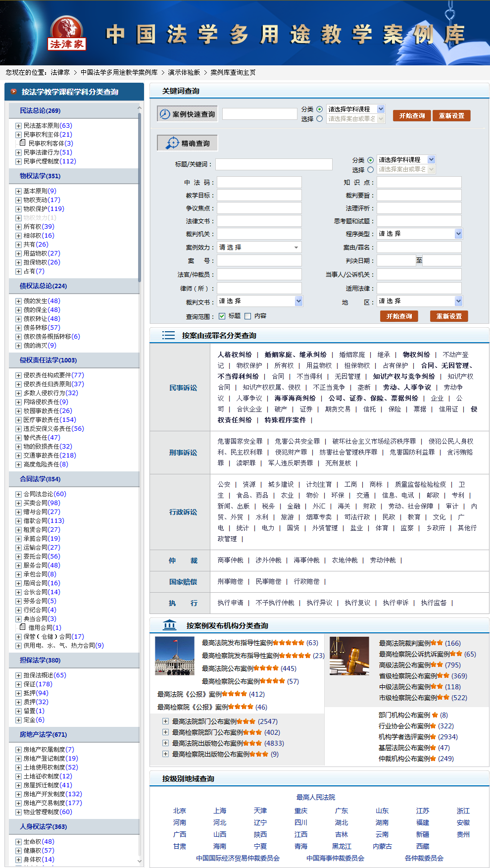Viewport: 490px width, 868px height.
Task: Click precise search 重新设置 button
Action: (449, 316)
